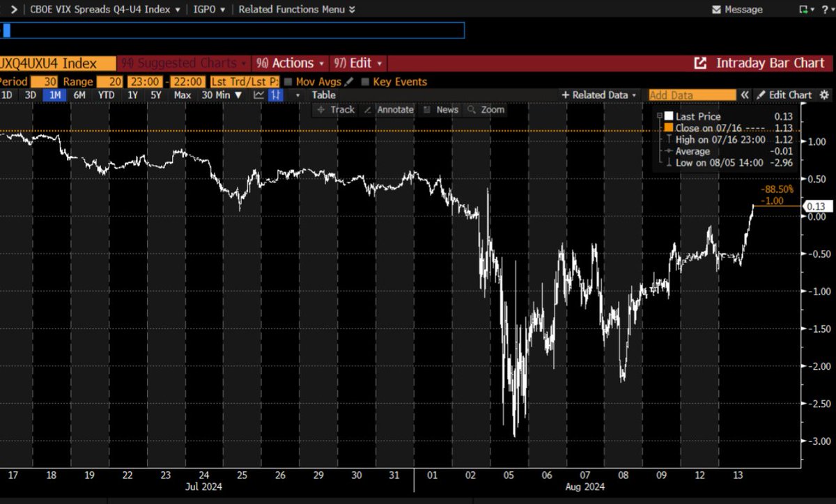
Task: Click the white Last Price color swatch
Action: (x=669, y=116)
